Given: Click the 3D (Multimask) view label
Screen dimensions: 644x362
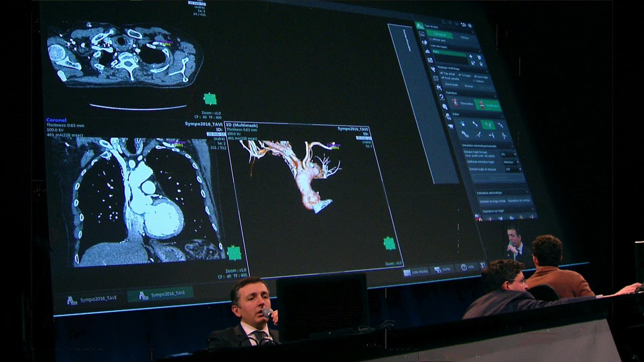Looking at the screenshot, I should (242, 125).
